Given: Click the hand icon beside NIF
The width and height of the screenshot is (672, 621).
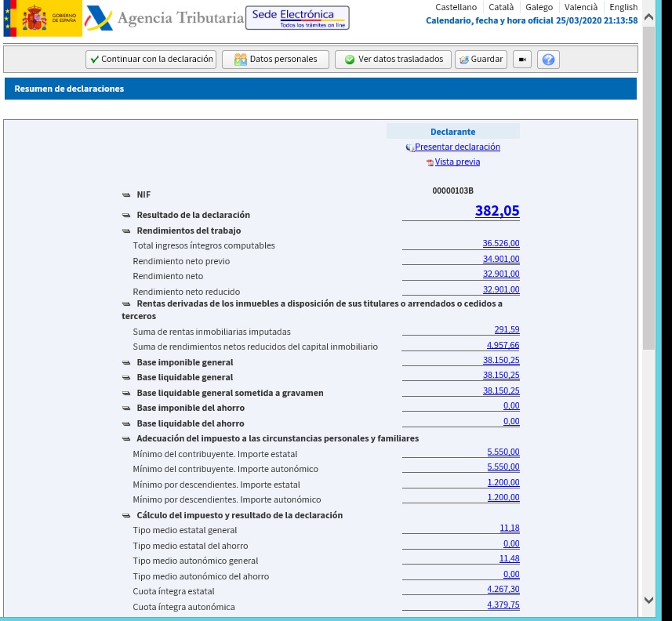Looking at the screenshot, I should click(x=126, y=194).
